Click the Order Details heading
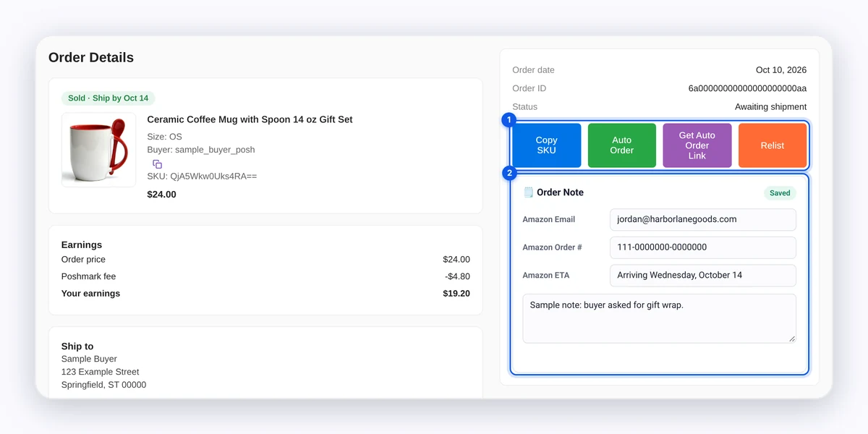The width and height of the screenshot is (868, 434). pyautogui.click(x=91, y=58)
